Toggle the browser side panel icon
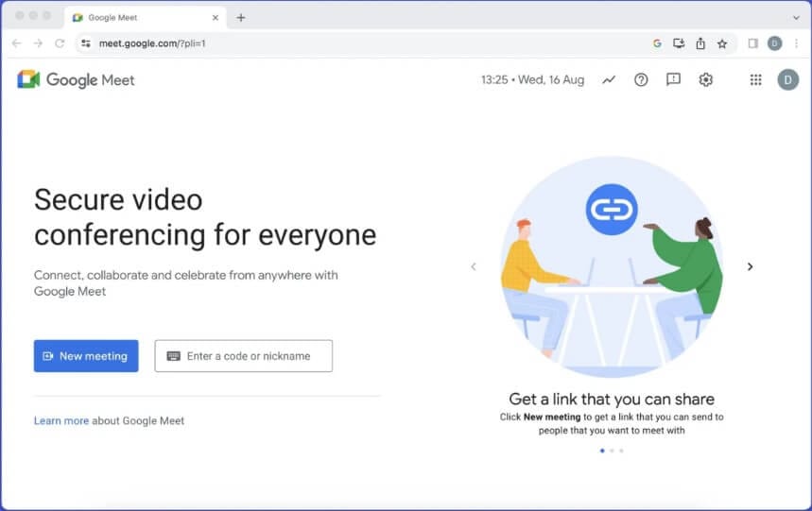Image resolution: width=812 pixels, height=511 pixels. tap(753, 43)
